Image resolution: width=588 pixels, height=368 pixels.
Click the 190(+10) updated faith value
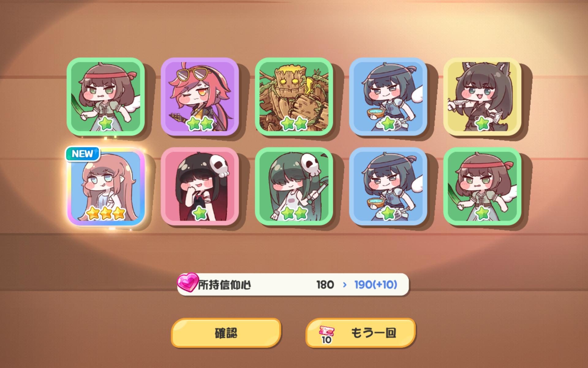376,285
